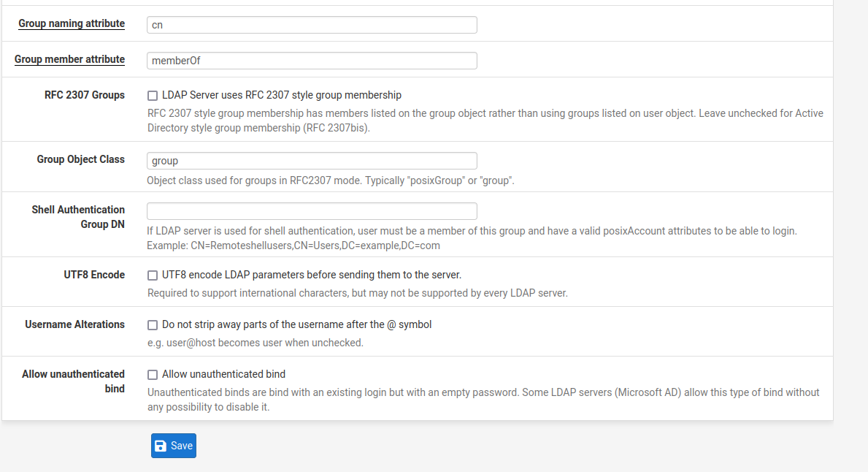
Task: Click the posixGroup help text under Group Object Class
Action: tap(331, 180)
